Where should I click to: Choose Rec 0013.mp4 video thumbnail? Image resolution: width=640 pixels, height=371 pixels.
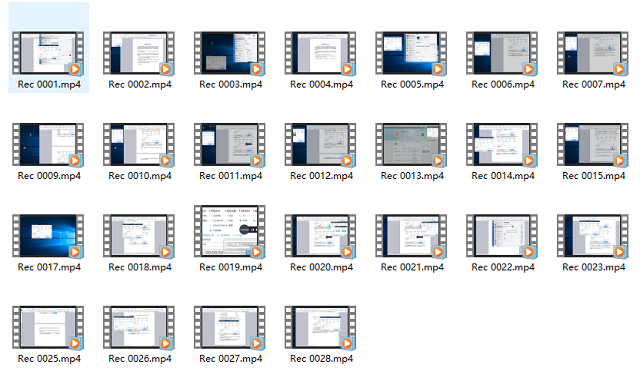(411, 144)
